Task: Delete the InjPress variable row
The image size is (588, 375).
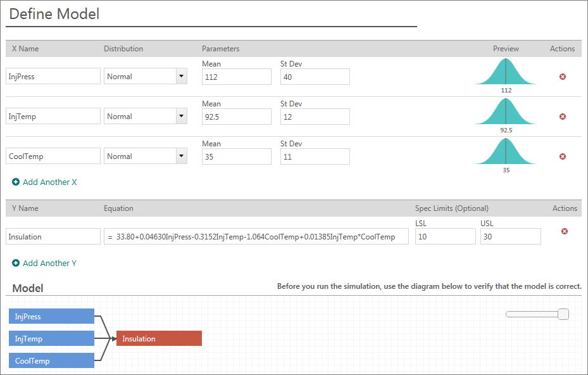Action: pos(562,77)
